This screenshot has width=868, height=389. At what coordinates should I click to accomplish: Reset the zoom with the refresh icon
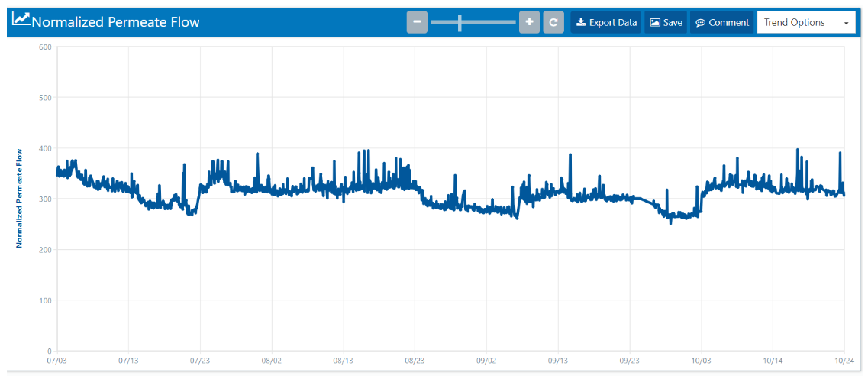554,22
